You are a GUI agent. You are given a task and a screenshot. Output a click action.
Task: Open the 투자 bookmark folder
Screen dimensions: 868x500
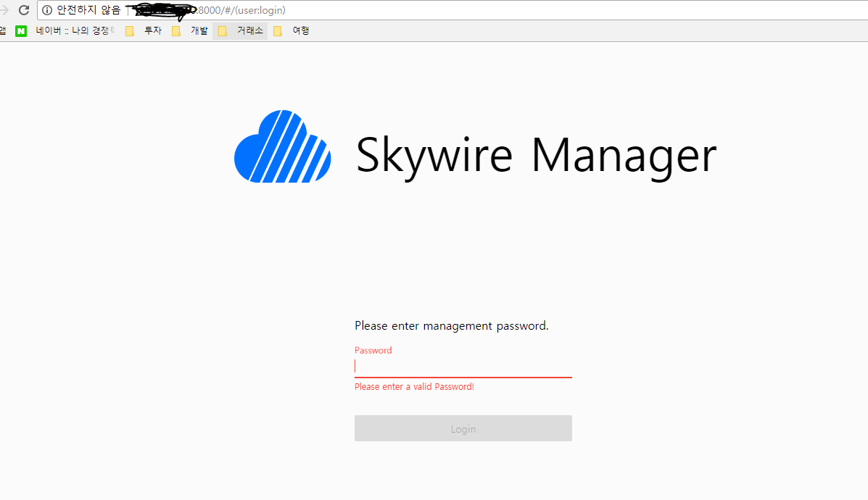144,30
